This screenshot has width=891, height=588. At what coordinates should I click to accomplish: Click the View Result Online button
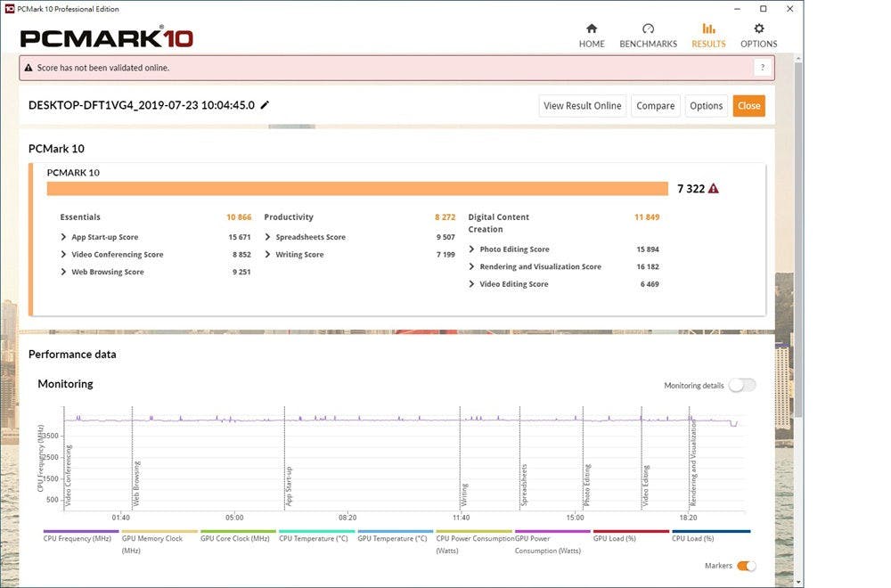[x=582, y=105]
